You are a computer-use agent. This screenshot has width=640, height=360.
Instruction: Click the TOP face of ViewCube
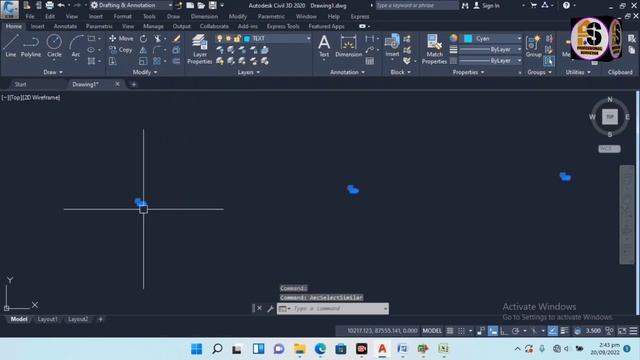coord(610,117)
